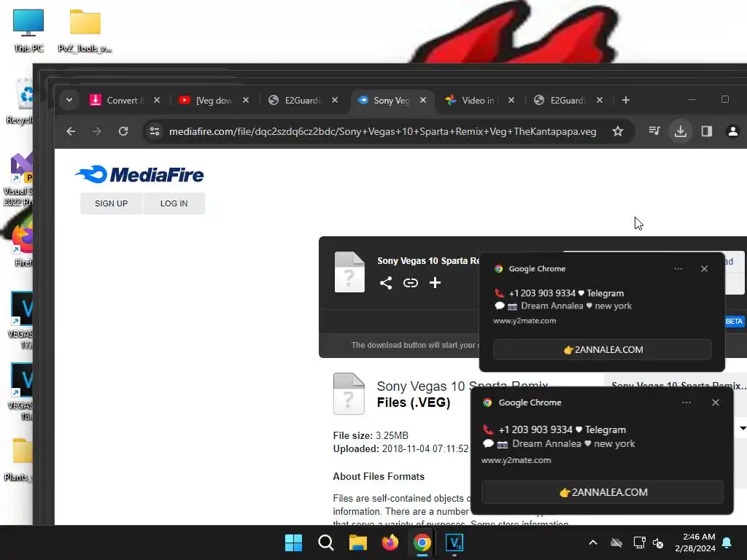Close the upper Google Chrome notification
The height and width of the screenshot is (560, 747).
click(x=704, y=268)
